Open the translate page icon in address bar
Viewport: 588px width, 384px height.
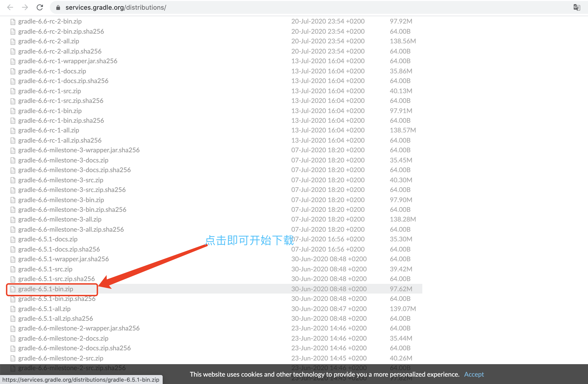pos(577,7)
